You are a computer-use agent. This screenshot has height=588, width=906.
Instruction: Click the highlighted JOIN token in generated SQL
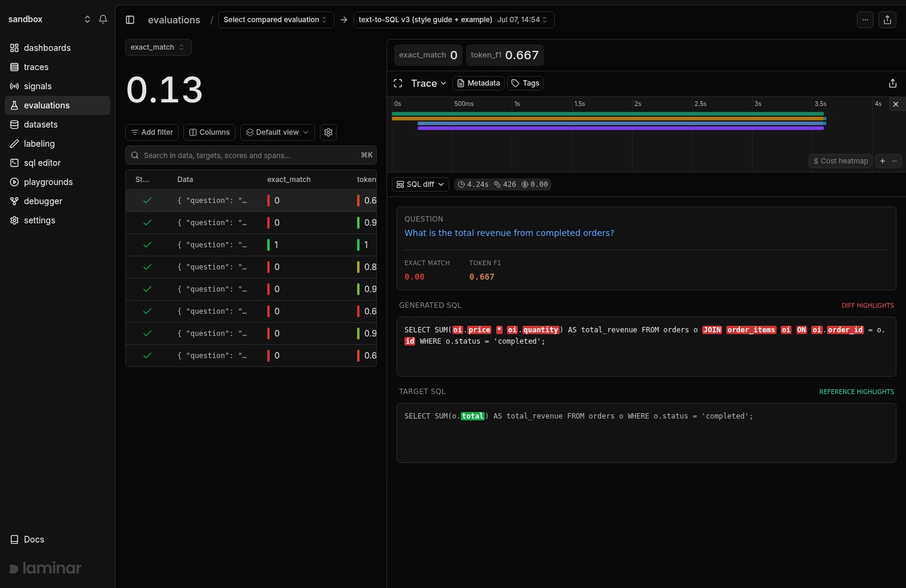pos(712,330)
